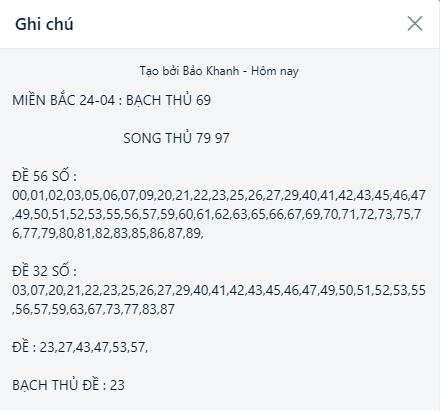Select the ĐỀ 56 SỐ heading
The image size is (440, 411).
point(44,176)
